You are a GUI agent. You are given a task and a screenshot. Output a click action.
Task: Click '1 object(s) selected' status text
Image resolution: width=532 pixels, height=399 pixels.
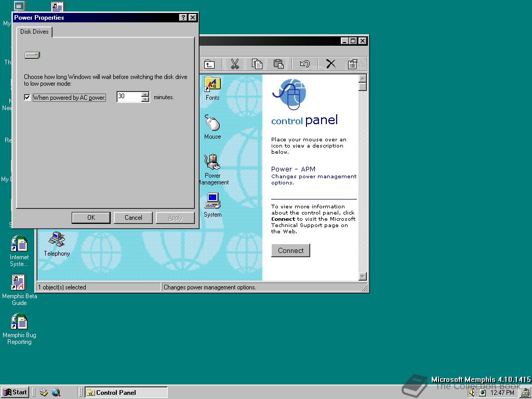[x=62, y=287]
